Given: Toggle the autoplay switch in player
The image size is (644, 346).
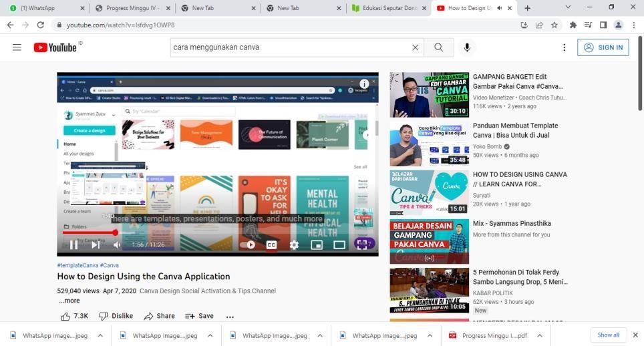Looking at the screenshot, I should [248, 245].
